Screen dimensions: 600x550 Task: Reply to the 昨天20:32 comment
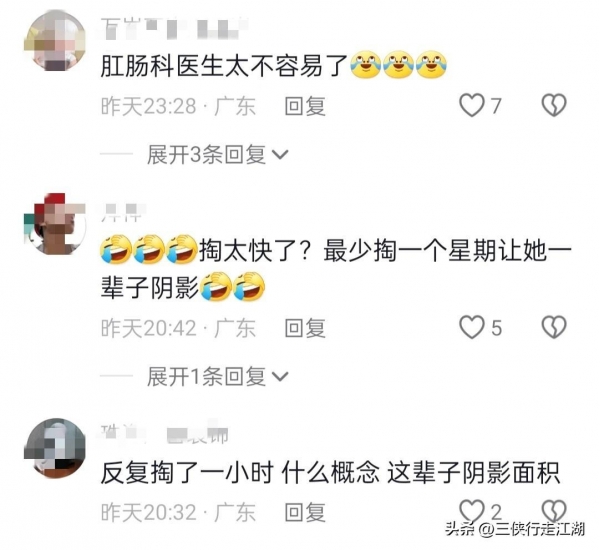(305, 512)
